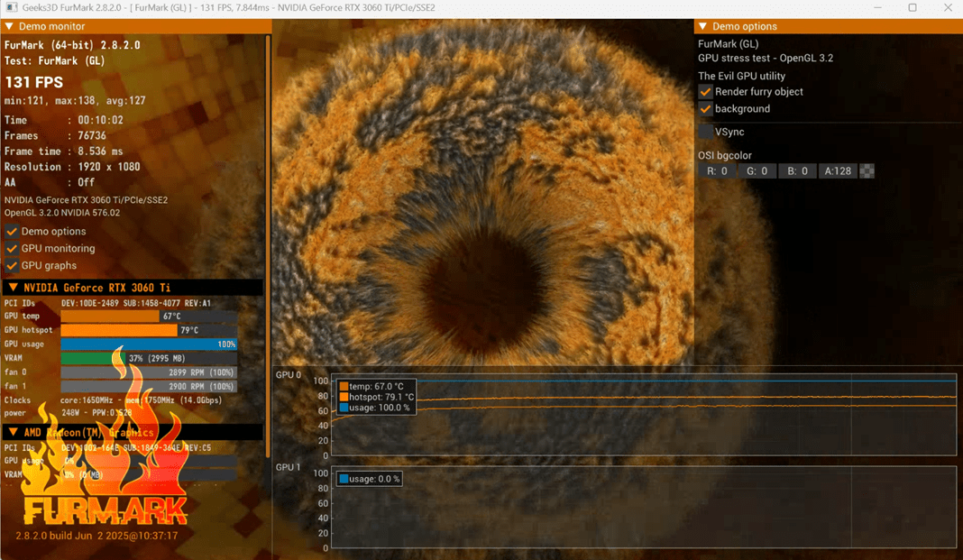Viewport: 963px width, 560px height.
Task: Click the VRAM 37% usage bar
Action: point(149,359)
